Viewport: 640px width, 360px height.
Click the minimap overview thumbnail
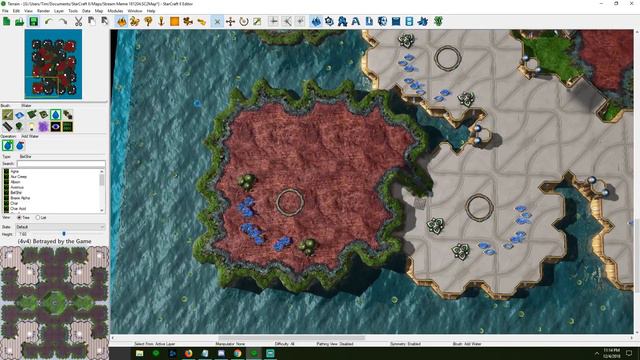pos(53,64)
